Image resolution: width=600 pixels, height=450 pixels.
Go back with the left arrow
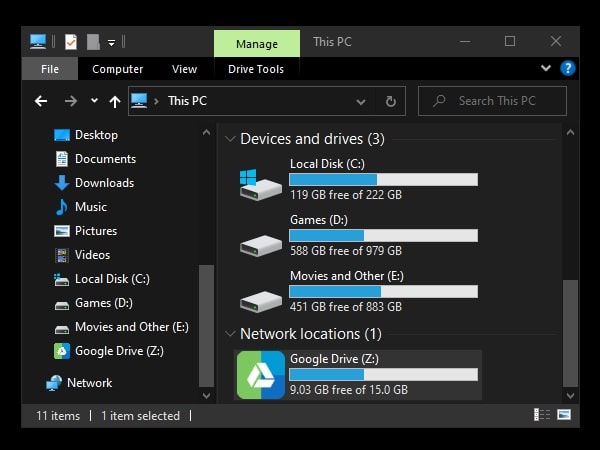coord(41,101)
